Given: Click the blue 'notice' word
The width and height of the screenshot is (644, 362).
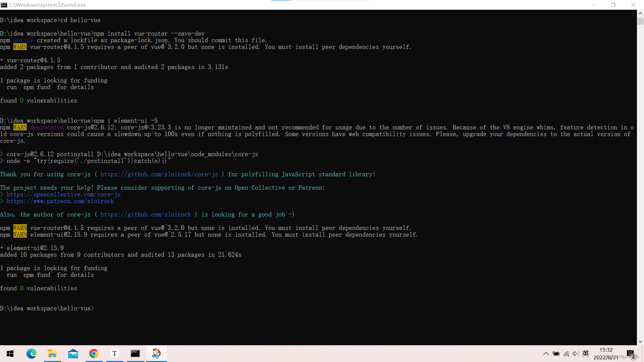Looking at the screenshot, I should [23, 40].
